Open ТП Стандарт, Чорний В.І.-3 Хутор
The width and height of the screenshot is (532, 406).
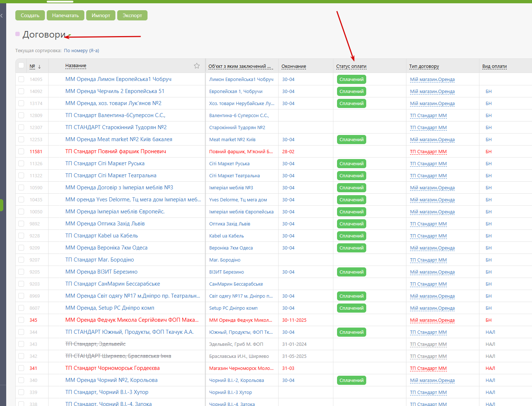coord(107,392)
